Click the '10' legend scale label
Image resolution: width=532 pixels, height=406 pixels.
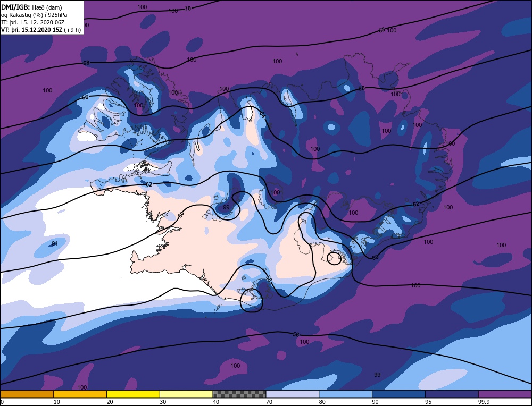click(57, 402)
